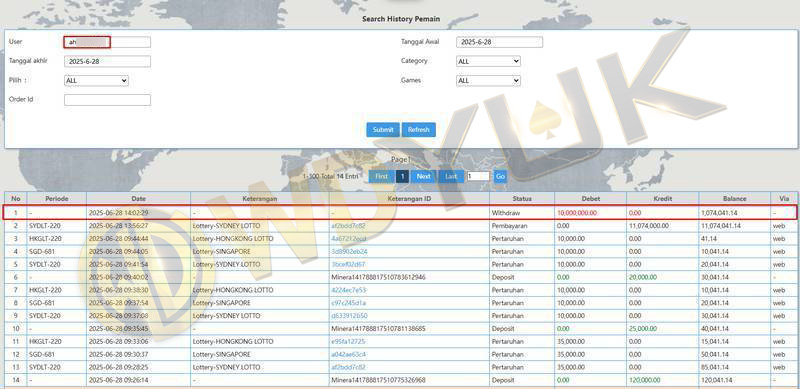Open link 3bcef02d67 in row 5
Screen dimensions: 800x389
tap(348, 264)
